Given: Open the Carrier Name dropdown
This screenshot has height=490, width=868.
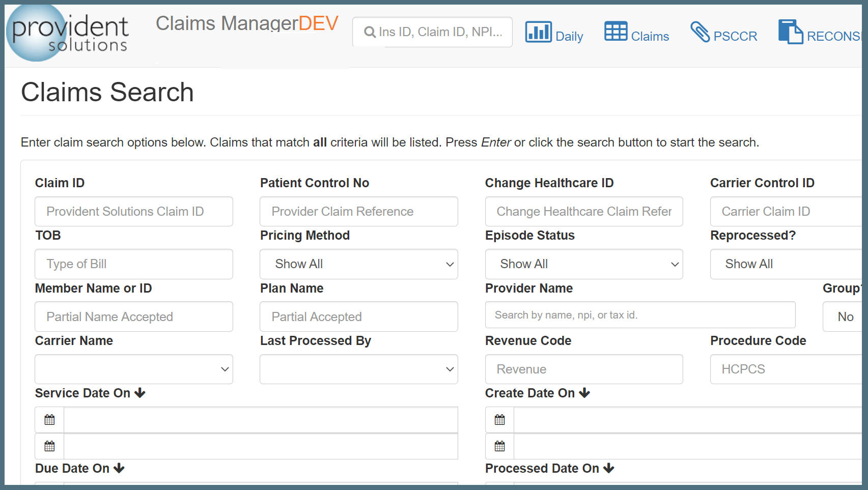Looking at the screenshot, I should coord(133,369).
